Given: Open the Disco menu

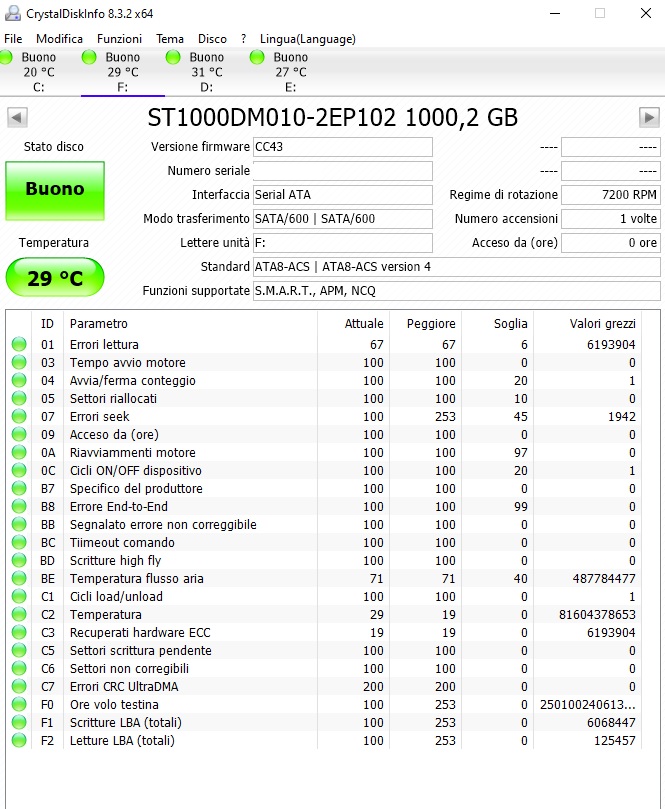Looking at the screenshot, I should coord(212,39).
